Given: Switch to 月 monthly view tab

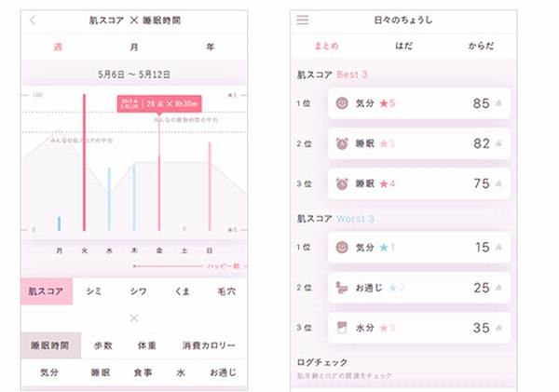Looking at the screenshot, I should (x=134, y=47).
